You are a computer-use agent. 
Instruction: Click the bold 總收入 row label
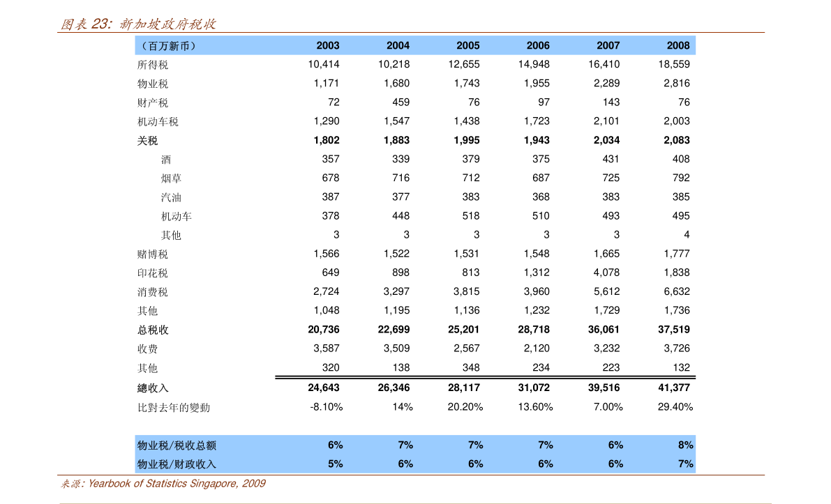(x=153, y=388)
